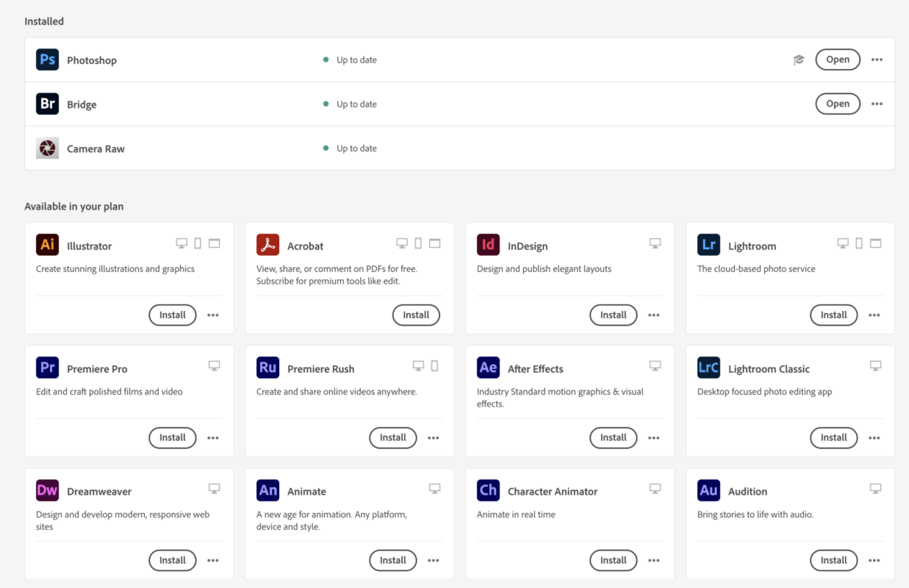The height and width of the screenshot is (588, 909).
Task: Click the Bridge app icon
Action: coord(47,104)
